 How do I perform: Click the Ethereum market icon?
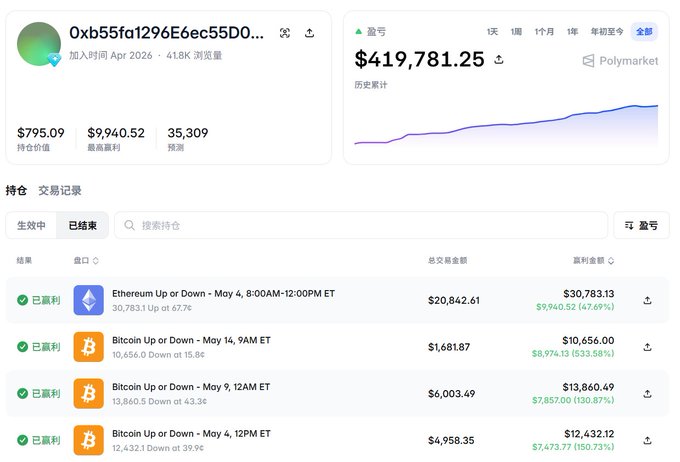(88, 300)
